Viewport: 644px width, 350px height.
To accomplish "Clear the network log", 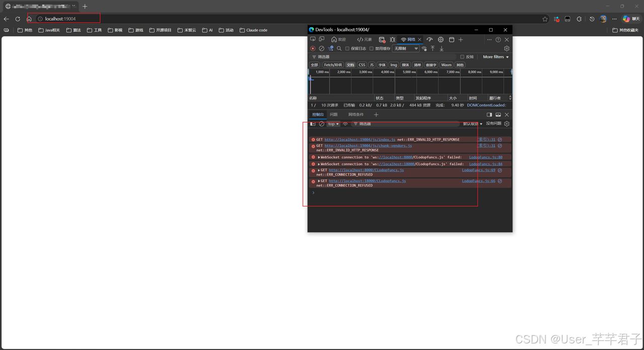I will tap(321, 48).
